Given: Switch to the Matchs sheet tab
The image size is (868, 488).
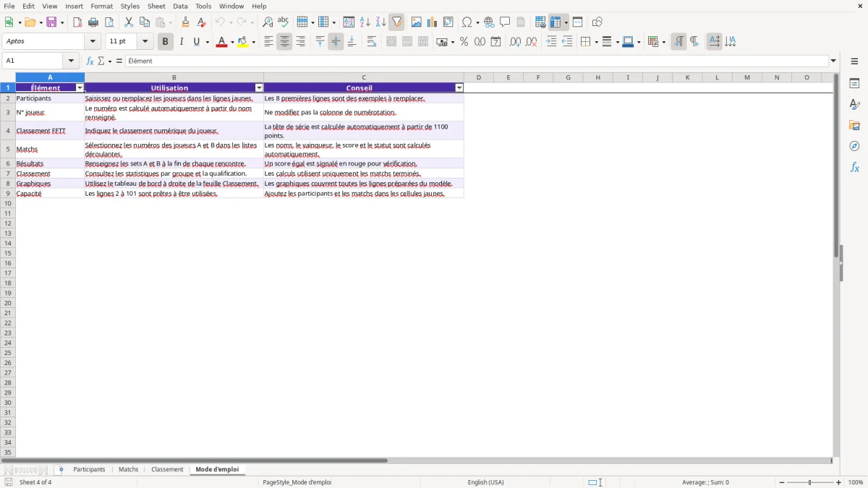Looking at the screenshot, I should 128,470.
